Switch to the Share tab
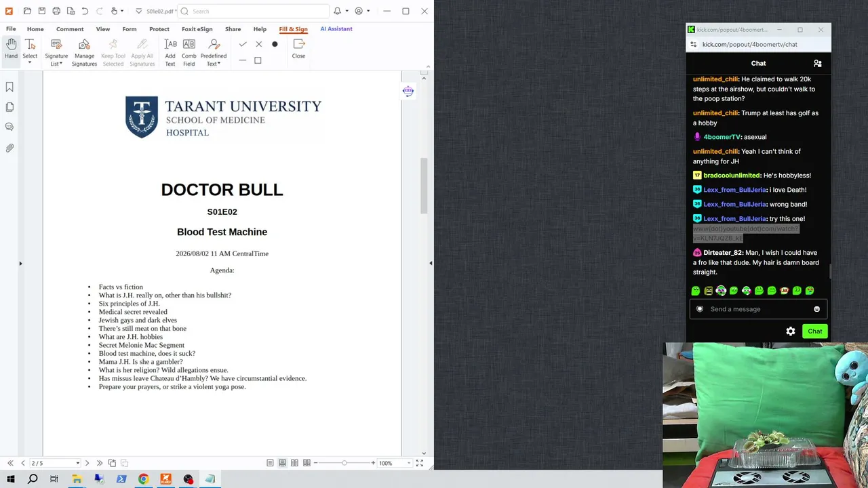 pyautogui.click(x=233, y=29)
